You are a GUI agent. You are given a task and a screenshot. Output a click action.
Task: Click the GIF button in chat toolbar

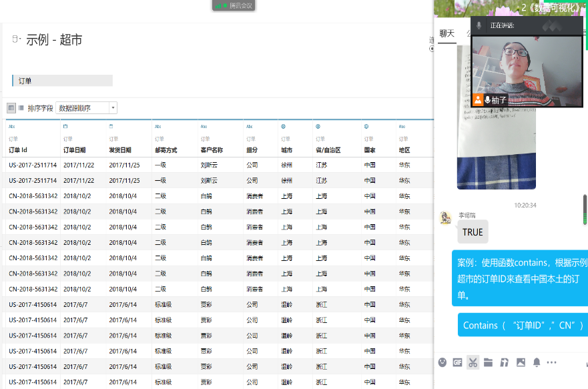[457, 362]
